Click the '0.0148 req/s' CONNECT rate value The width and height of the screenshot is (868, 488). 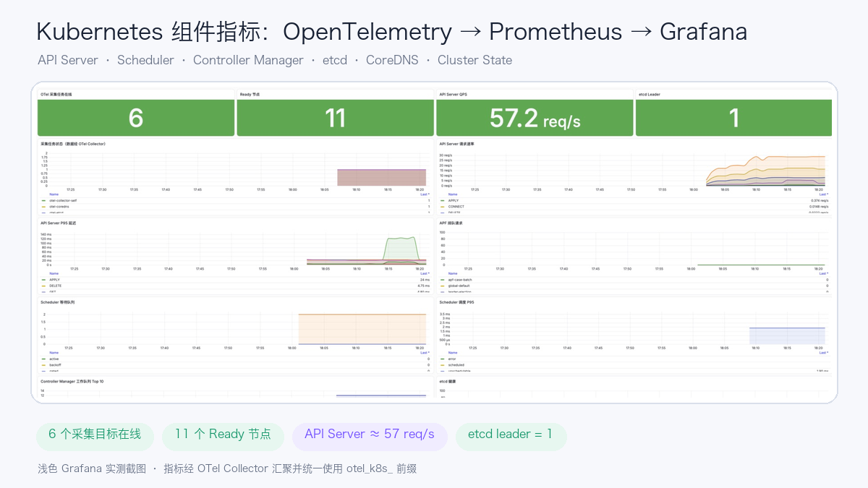(819, 207)
